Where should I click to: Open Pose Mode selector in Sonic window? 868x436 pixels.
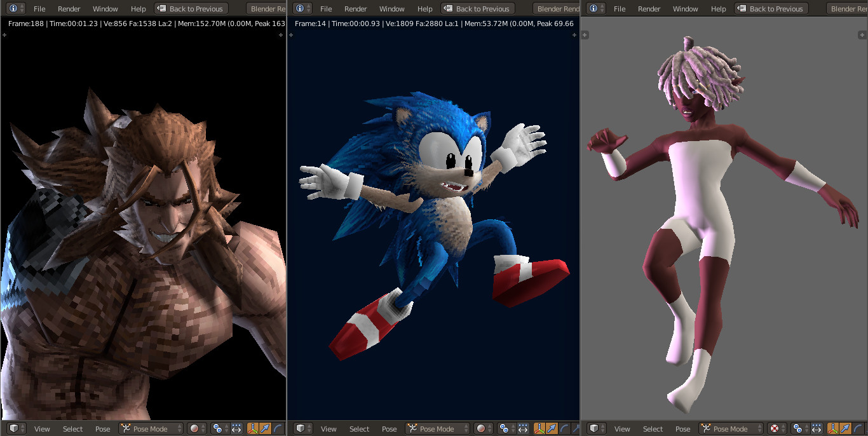437,428
